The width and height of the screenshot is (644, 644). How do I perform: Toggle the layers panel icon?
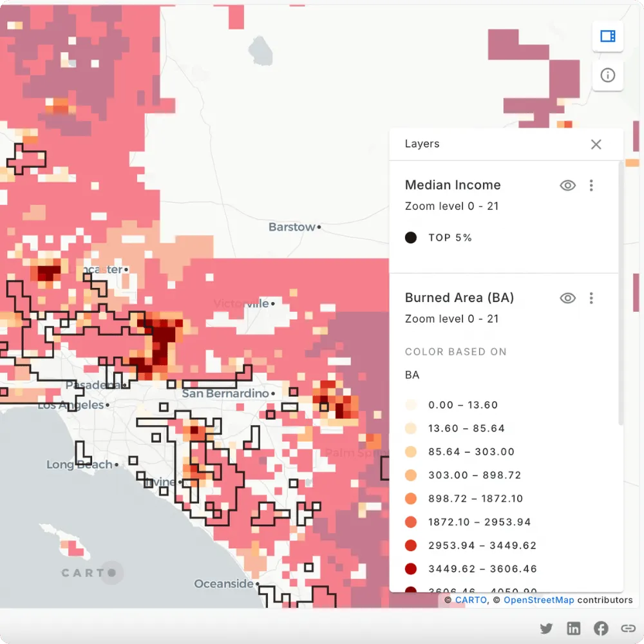point(607,36)
